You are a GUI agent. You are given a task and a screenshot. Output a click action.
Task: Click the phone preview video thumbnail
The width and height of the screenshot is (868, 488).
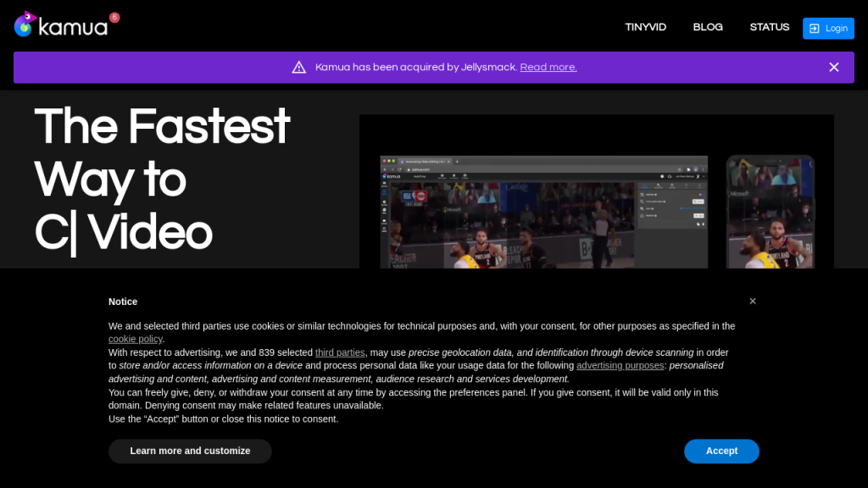770,212
